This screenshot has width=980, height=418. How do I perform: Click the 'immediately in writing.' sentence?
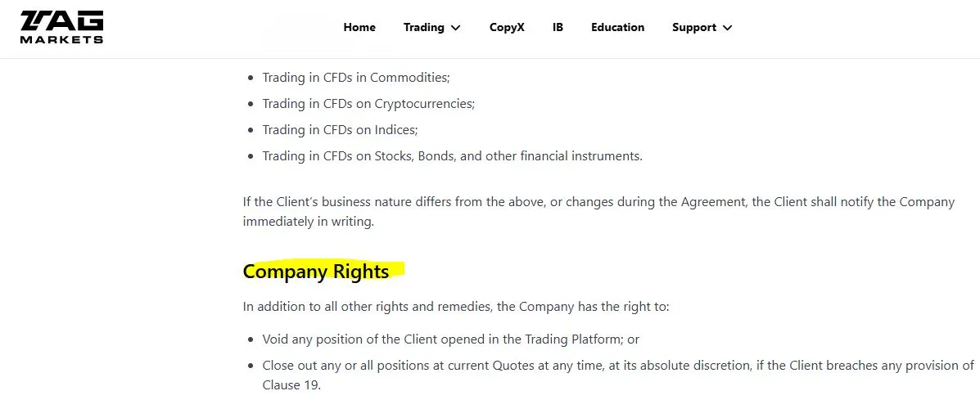pyautogui.click(x=308, y=222)
